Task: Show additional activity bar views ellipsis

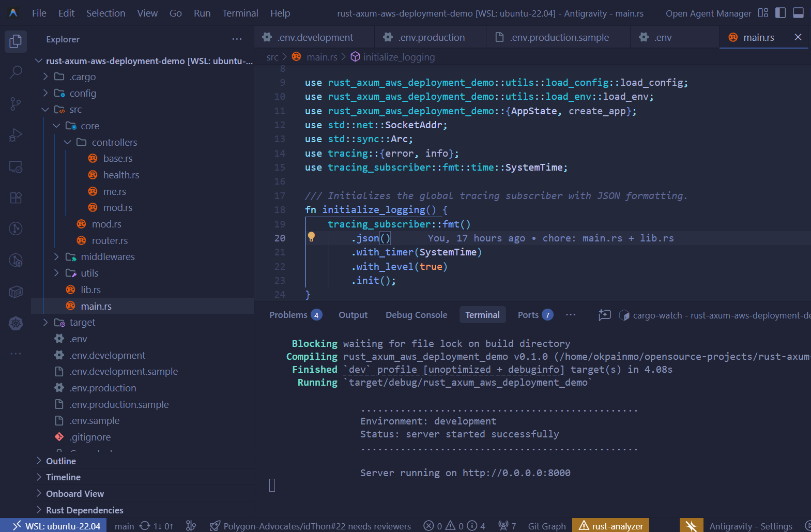Action: (16, 354)
